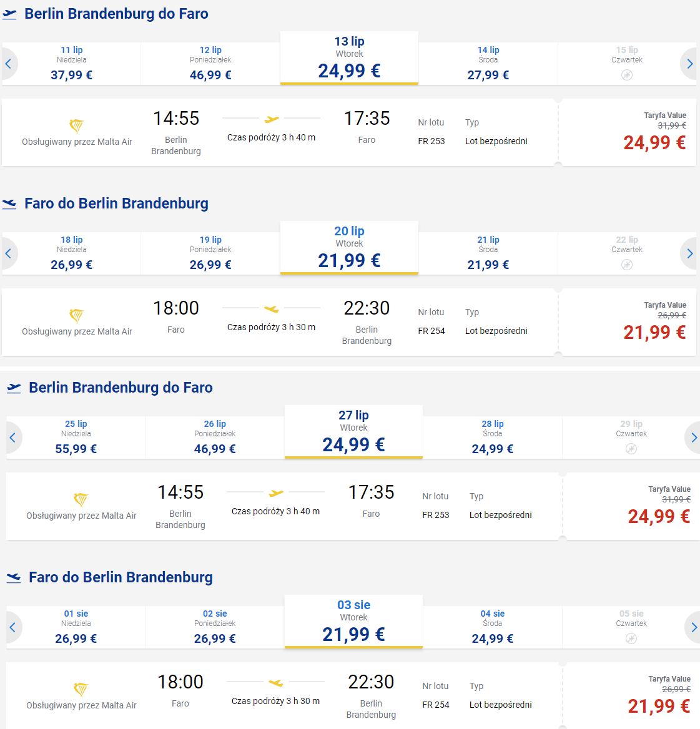Select 28 lip Środa fare 24,99 €

click(493, 438)
